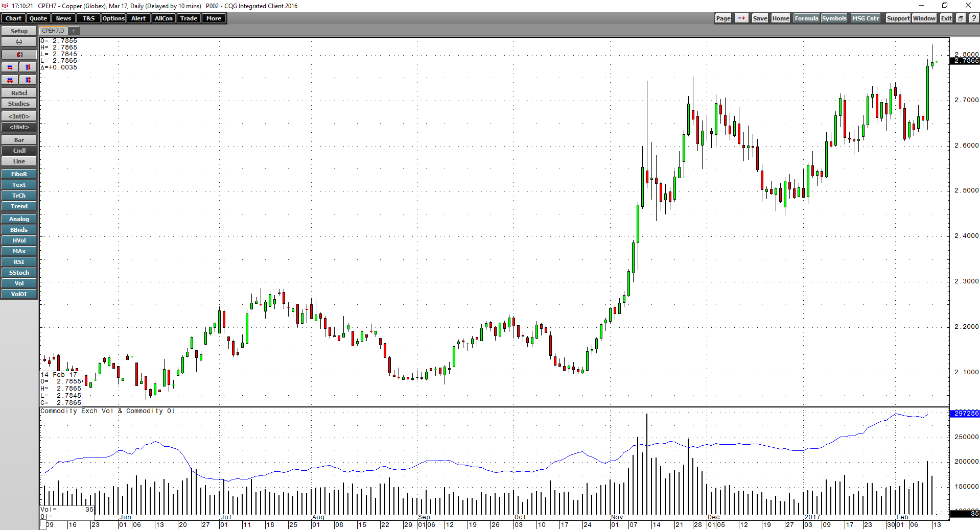Restore down the application window
Screen dimensions: 980x530
[945, 6]
